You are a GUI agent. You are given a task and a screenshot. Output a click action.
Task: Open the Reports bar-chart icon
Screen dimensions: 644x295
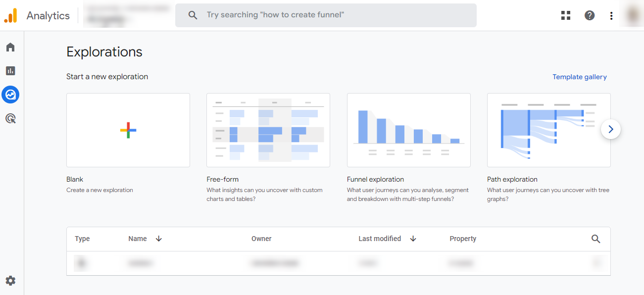point(10,71)
